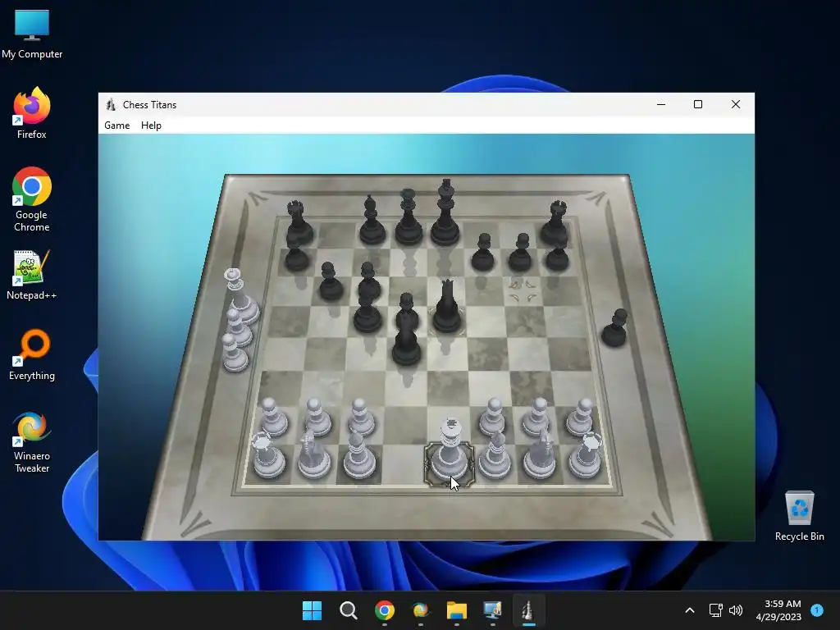Click the black piece standing on e5

click(x=447, y=308)
